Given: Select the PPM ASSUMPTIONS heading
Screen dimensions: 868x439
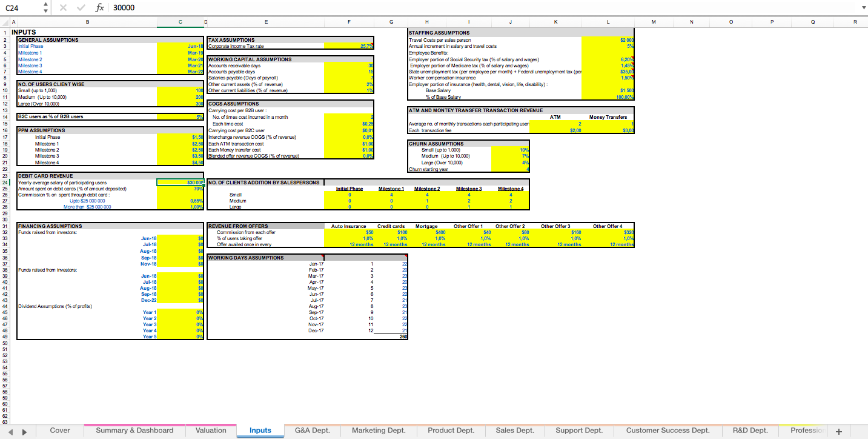Looking at the screenshot, I should 42,130.
